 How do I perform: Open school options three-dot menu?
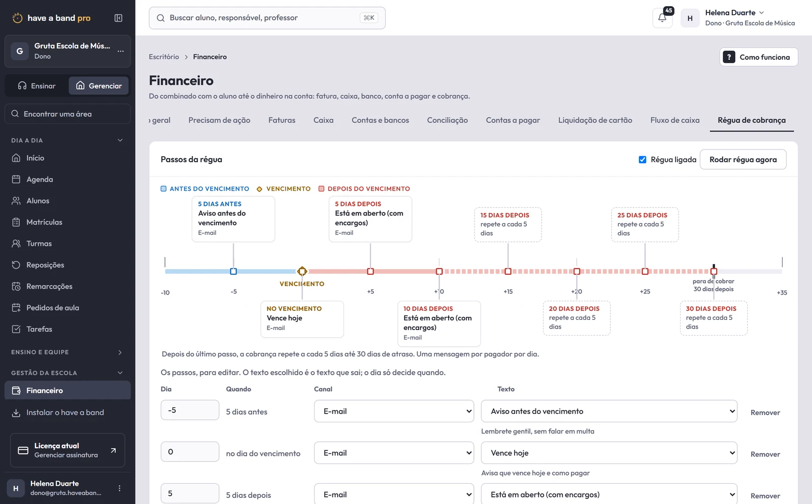point(120,51)
